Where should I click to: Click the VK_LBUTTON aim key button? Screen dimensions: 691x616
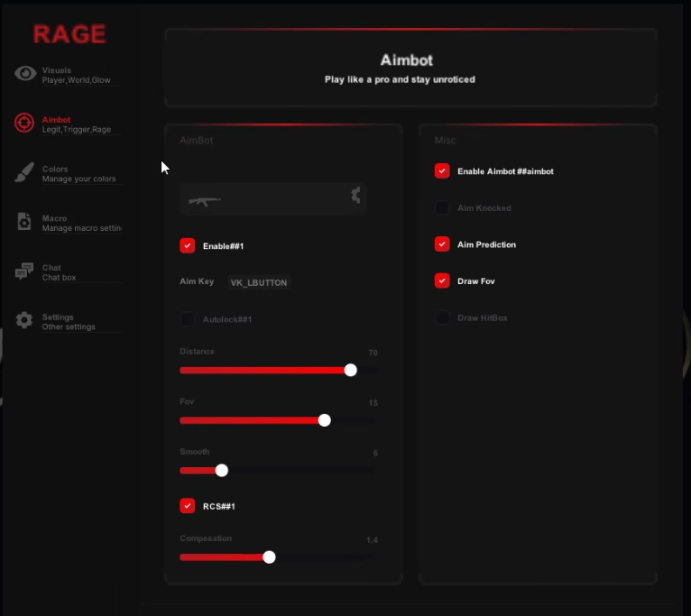(259, 282)
